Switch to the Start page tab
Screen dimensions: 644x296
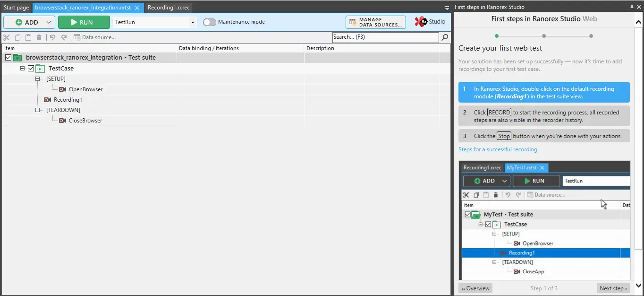17,8
